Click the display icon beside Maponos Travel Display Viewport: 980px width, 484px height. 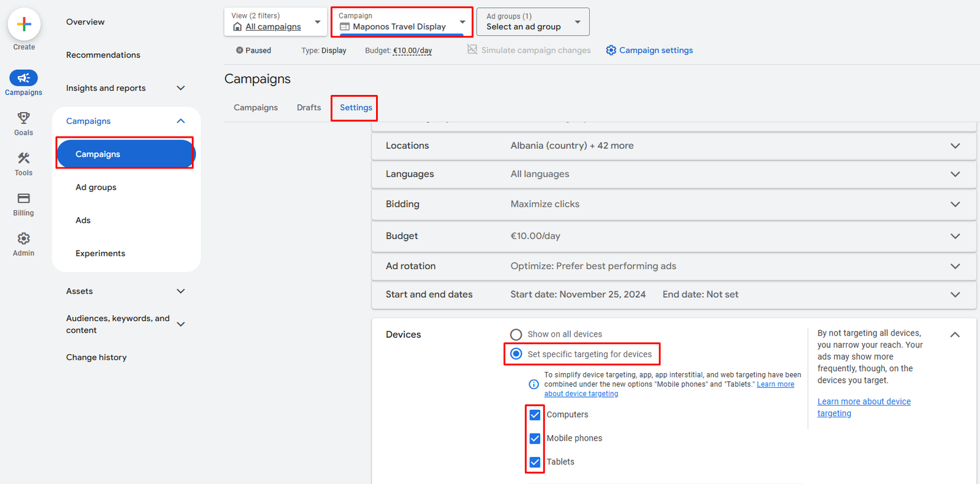pyautogui.click(x=345, y=27)
